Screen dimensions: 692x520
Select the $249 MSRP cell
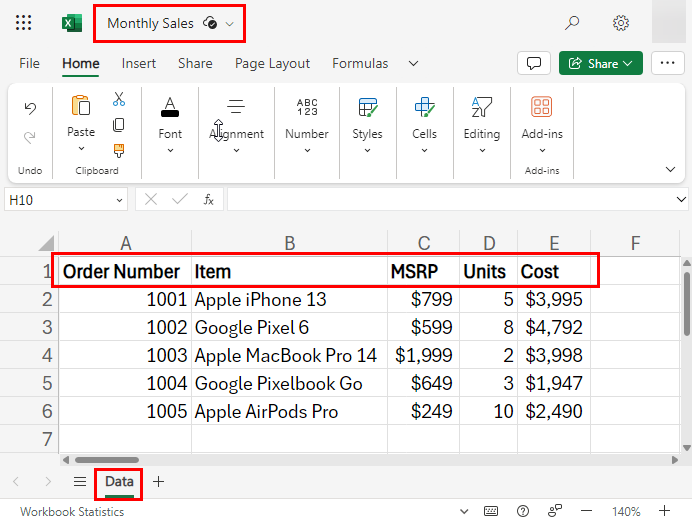point(424,411)
